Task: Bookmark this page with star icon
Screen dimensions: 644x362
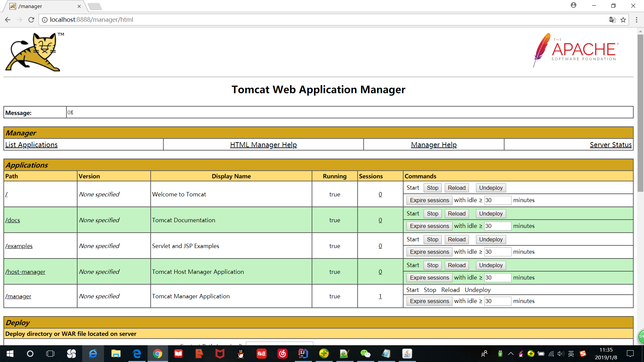Action: click(x=623, y=20)
